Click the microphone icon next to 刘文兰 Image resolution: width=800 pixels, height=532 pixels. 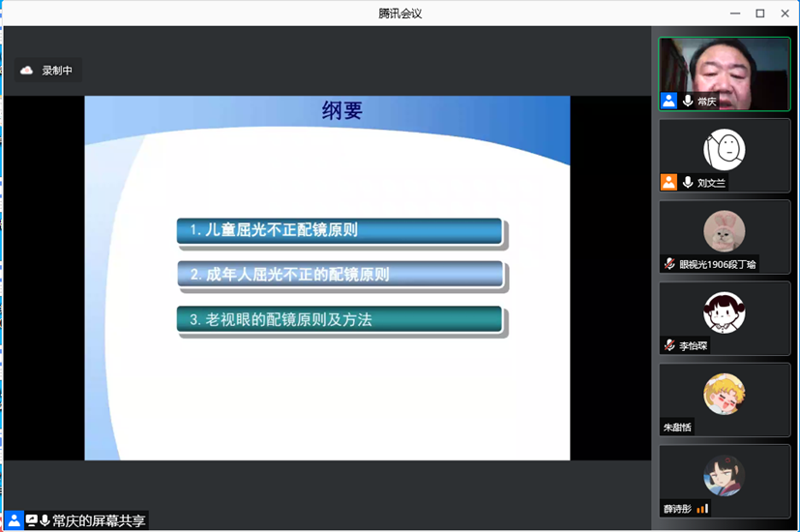pyautogui.click(x=688, y=182)
